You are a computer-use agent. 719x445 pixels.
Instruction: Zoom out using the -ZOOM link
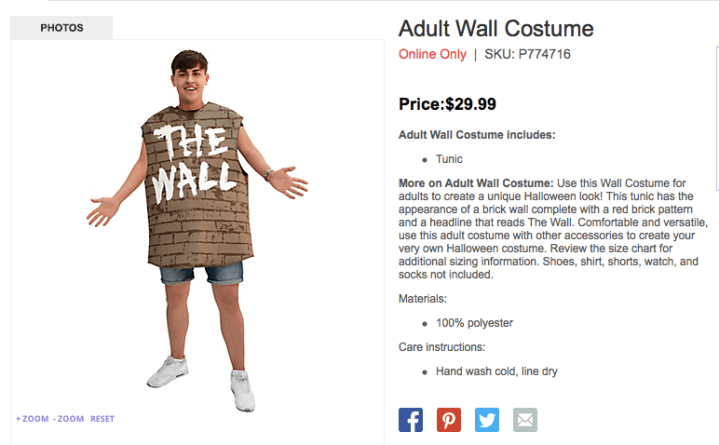pyautogui.click(x=68, y=419)
